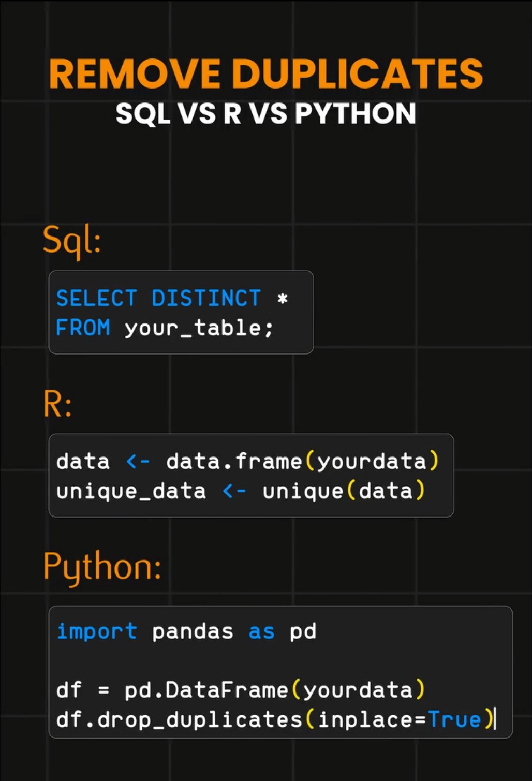Screen dimensions: 532x781
Task: Click the import keyword in Python code
Action: [97, 631]
